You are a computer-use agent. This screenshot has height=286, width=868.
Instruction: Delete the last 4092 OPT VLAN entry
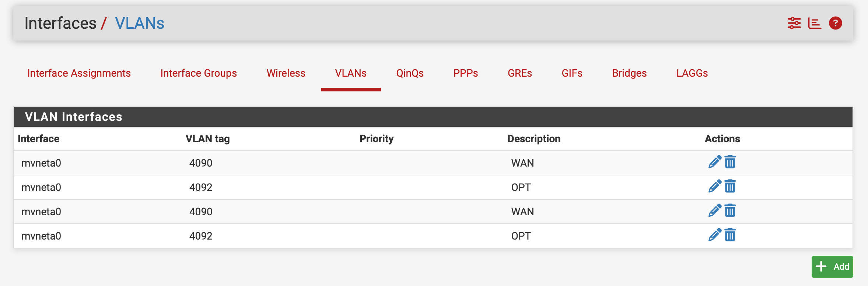[x=730, y=235]
